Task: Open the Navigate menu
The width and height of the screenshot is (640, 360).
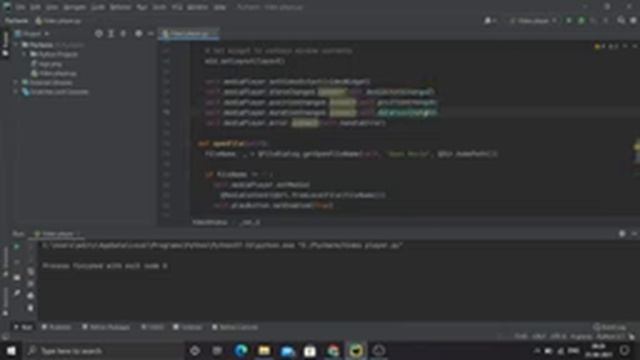Action: click(x=75, y=7)
